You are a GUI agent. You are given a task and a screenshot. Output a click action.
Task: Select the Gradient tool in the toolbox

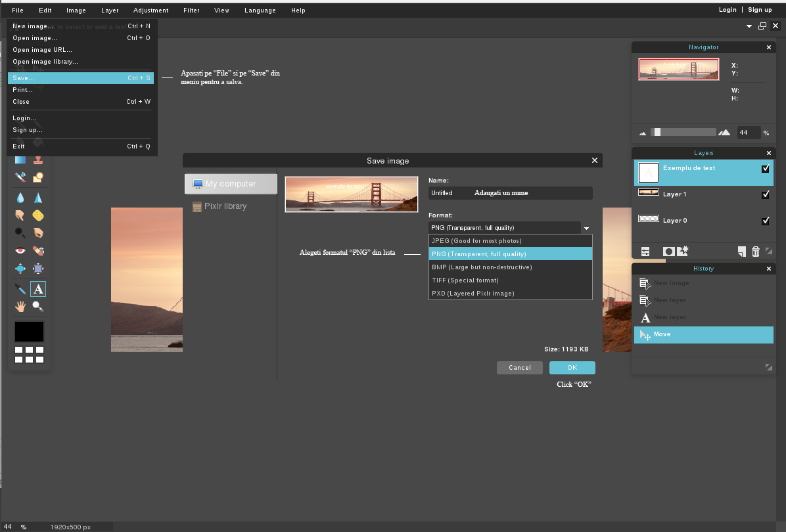tap(20, 160)
